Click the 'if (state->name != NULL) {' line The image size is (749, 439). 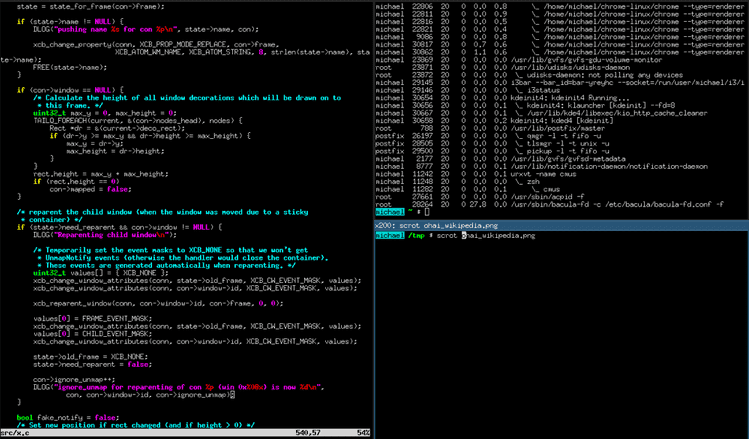pyautogui.click(x=70, y=21)
